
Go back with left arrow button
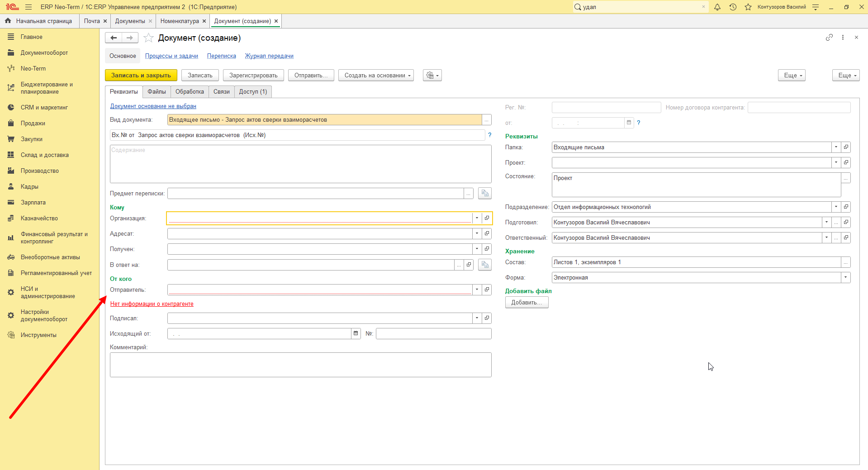[114, 38]
